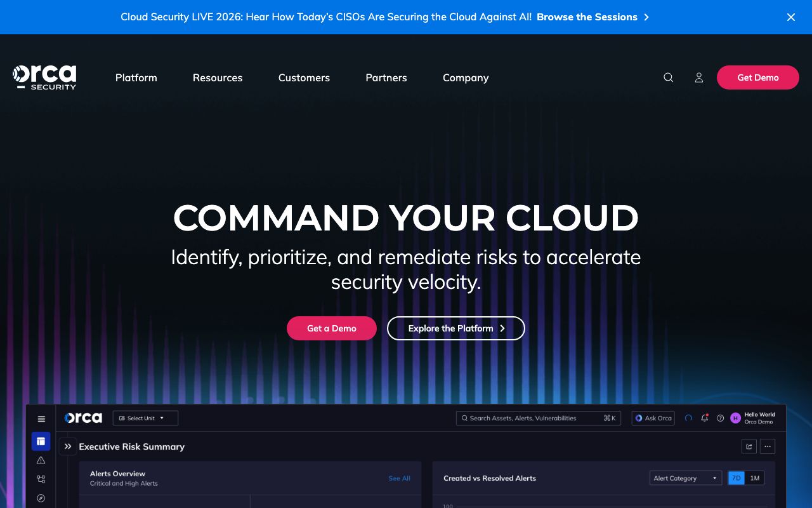Click the hamburger menu in the dashboard
The height and width of the screenshot is (508, 812).
pyautogui.click(x=41, y=419)
